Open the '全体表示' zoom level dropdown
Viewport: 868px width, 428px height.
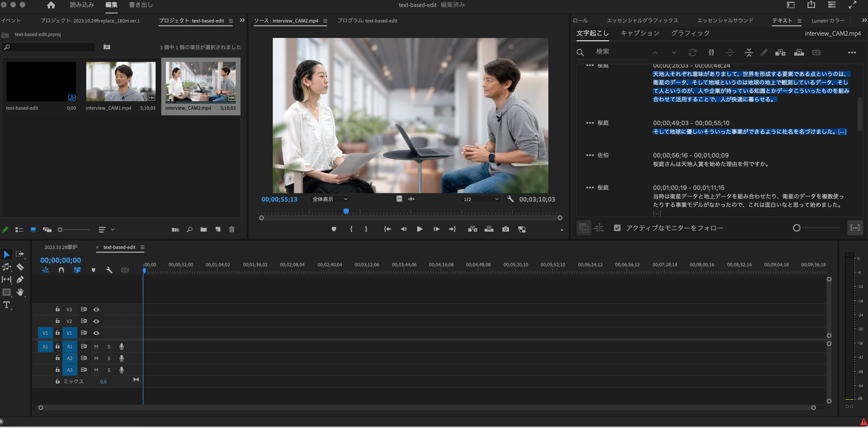(329, 199)
